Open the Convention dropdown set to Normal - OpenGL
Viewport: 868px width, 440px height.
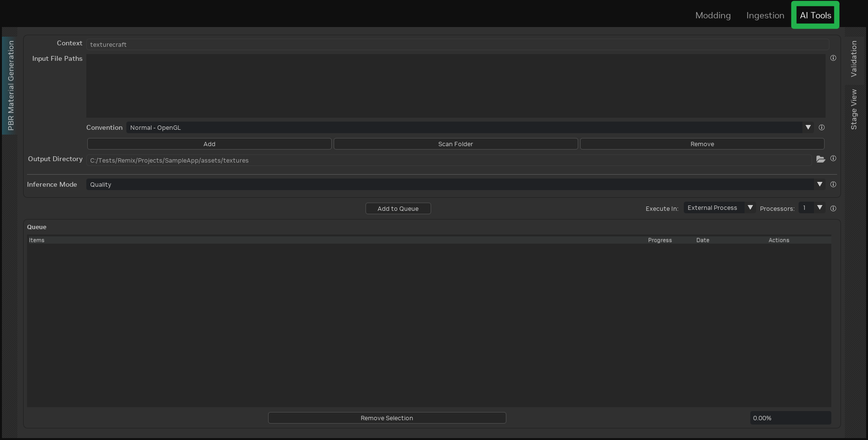(x=808, y=127)
